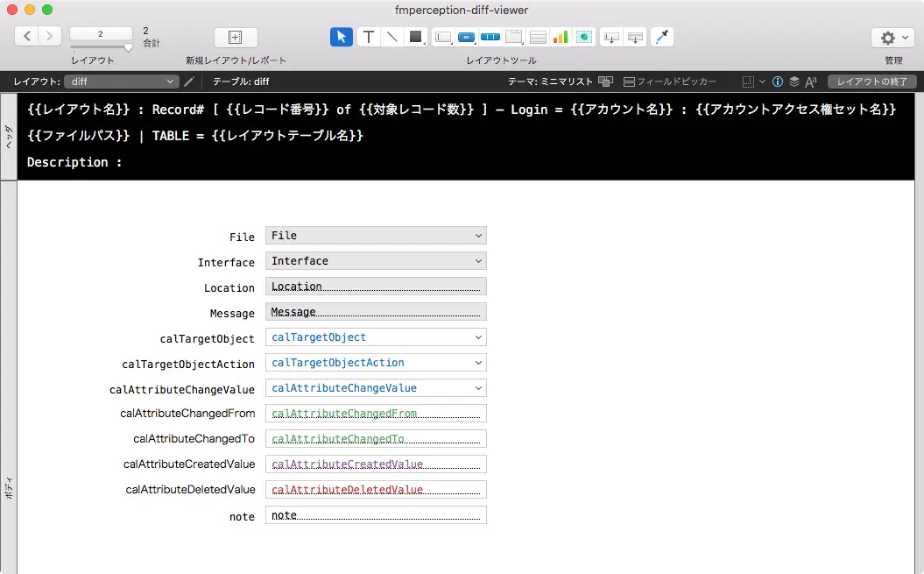
Task: Select the Text tool
Action: pyautogui.click(x=369, y=37)
